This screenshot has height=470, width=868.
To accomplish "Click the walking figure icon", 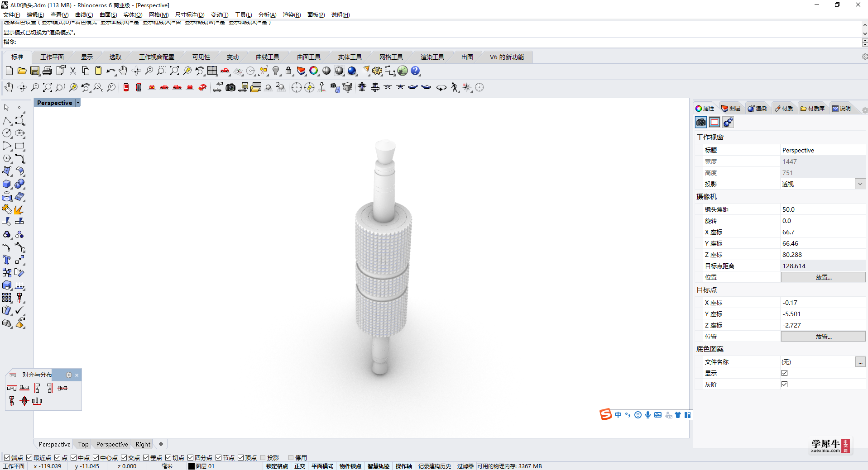I will coord(455,87).
